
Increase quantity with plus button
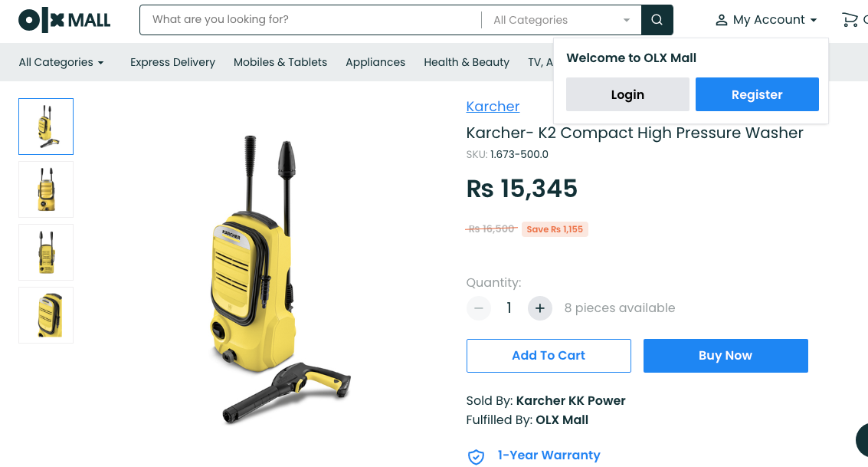(x=540, y=308)
